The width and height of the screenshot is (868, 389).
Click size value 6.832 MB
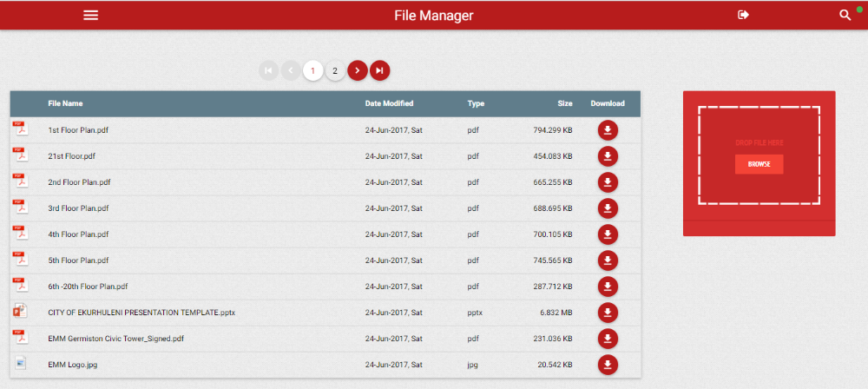(x=556, y=313)
